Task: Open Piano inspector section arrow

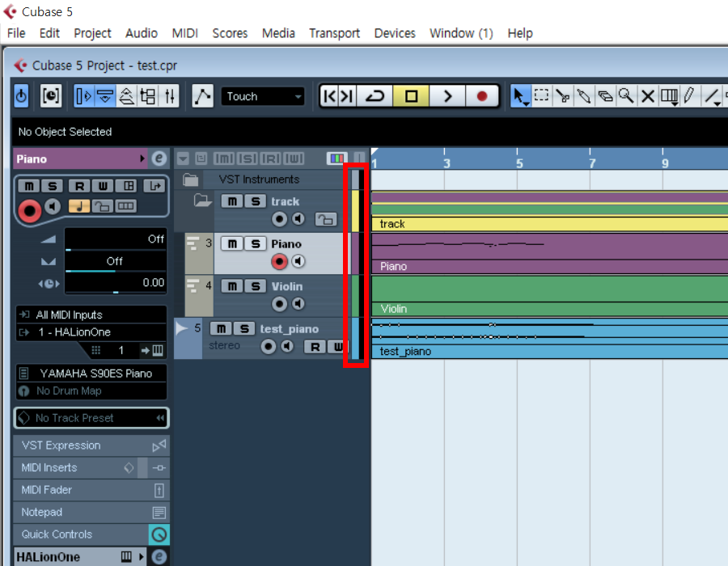Action: tap(142, 158)
